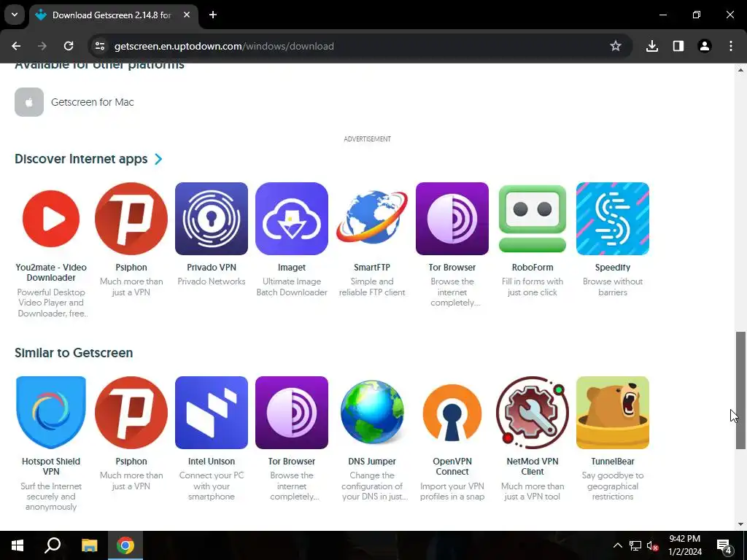Open the SmartFTP title link
Screen dimensions: 747x560
tap(372, 268)
